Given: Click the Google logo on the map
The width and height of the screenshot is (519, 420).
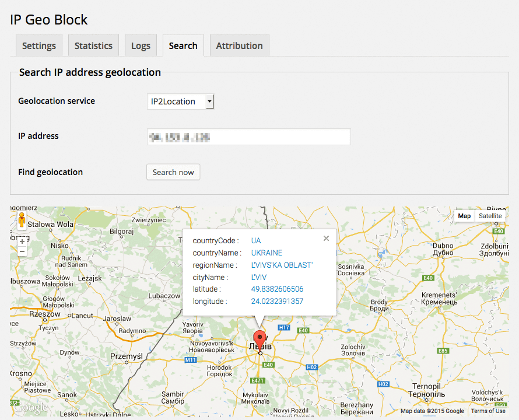Looking at the screenshot, I should click(29, 407).
